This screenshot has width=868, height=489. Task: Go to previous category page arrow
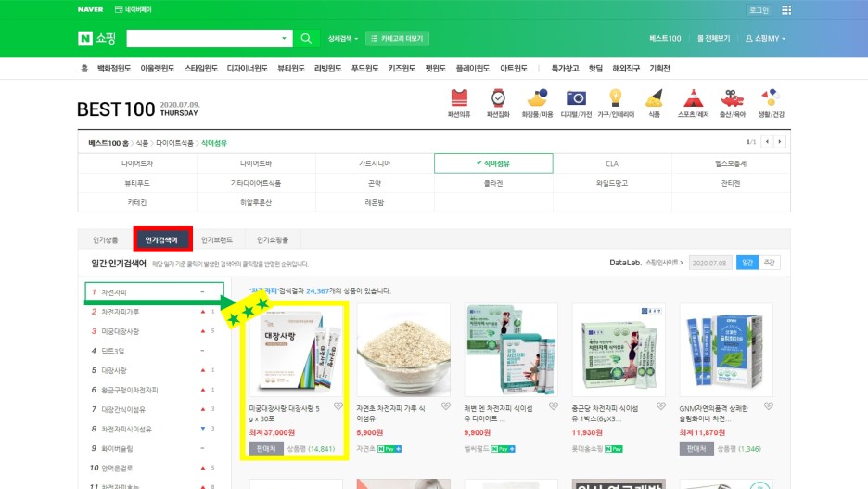pyautogui.click(x=767, y=142)
